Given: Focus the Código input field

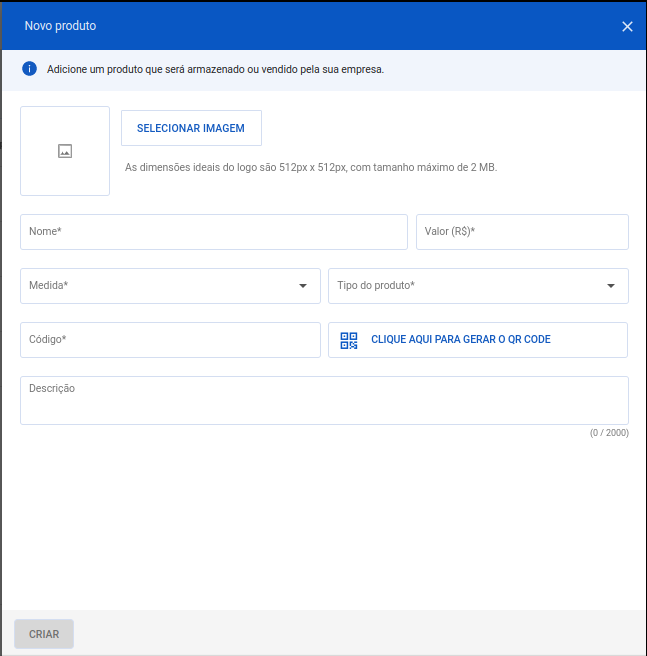Looking at the screenshot, I should tap(170, 340).
